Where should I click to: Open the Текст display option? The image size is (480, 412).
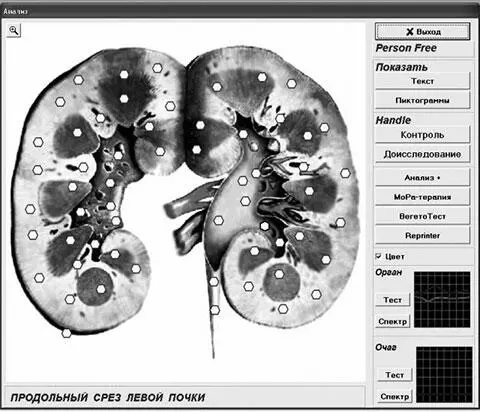[423, 81]
